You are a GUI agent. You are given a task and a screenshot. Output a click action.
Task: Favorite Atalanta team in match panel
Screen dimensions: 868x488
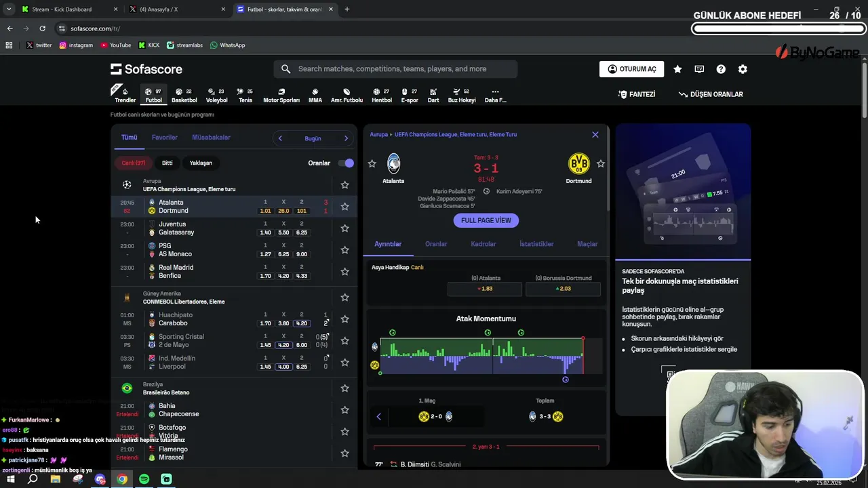pos(372,163)
